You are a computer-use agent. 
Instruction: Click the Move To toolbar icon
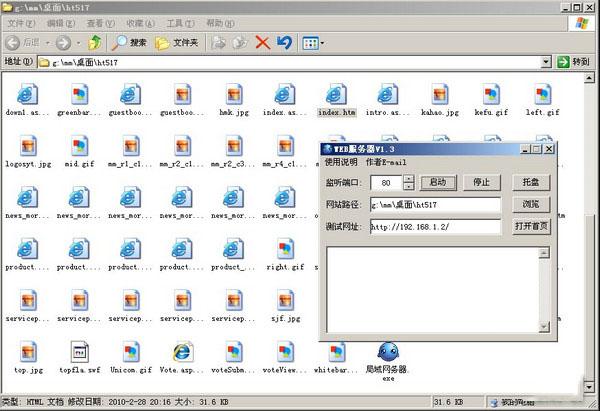[218, 42]
